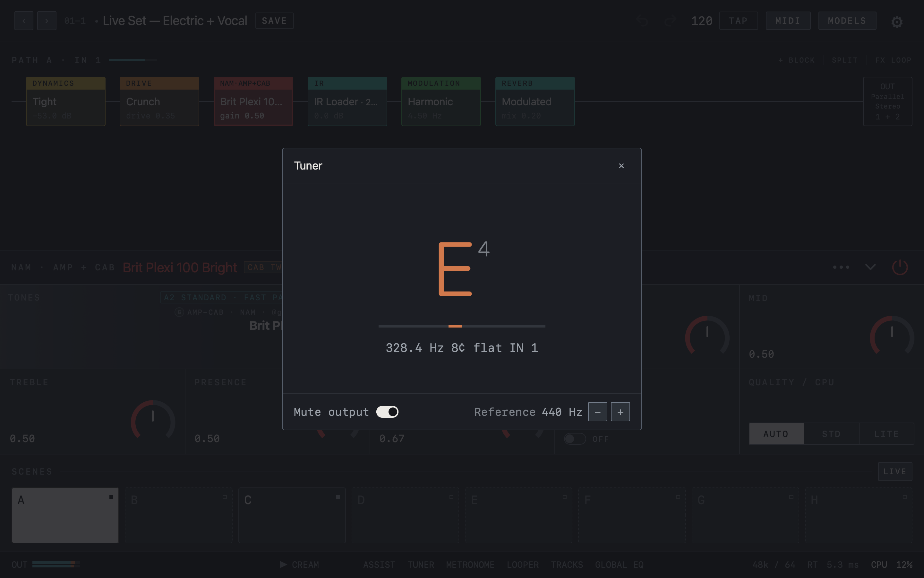
Task: Open LOOPER in the bottom bar
Action: pos(523,565)
